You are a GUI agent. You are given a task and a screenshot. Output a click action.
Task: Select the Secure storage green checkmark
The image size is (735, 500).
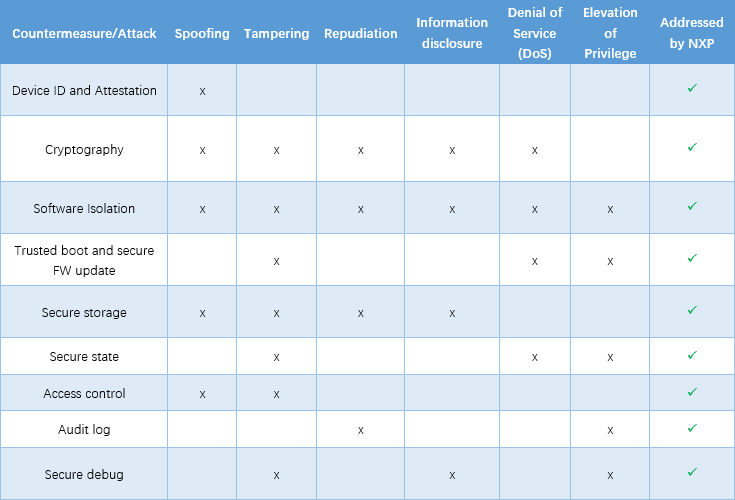click(692, 311)
